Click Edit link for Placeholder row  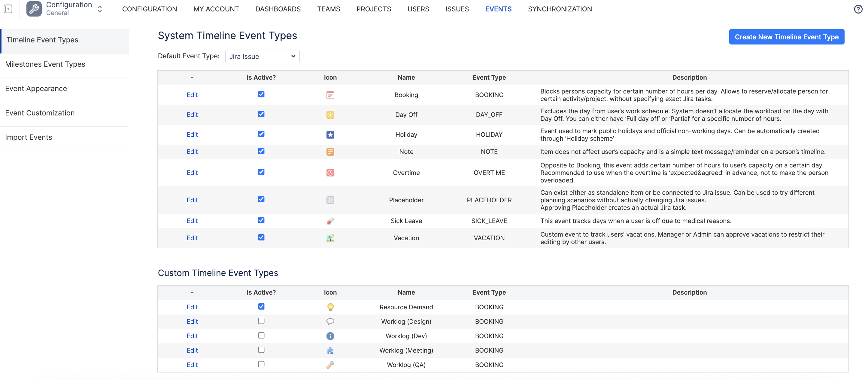pos(192,200)
